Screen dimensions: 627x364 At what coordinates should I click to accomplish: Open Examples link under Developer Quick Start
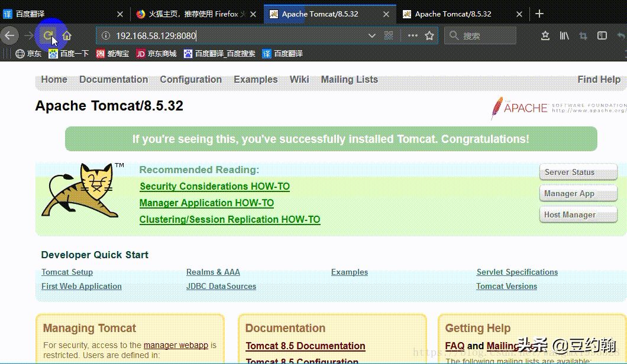point(350,272)
